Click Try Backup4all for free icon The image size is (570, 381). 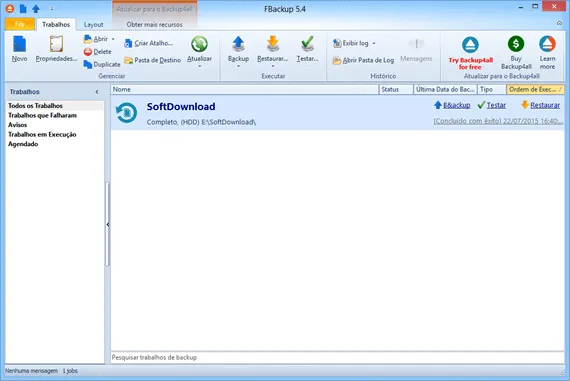[470, 45]
